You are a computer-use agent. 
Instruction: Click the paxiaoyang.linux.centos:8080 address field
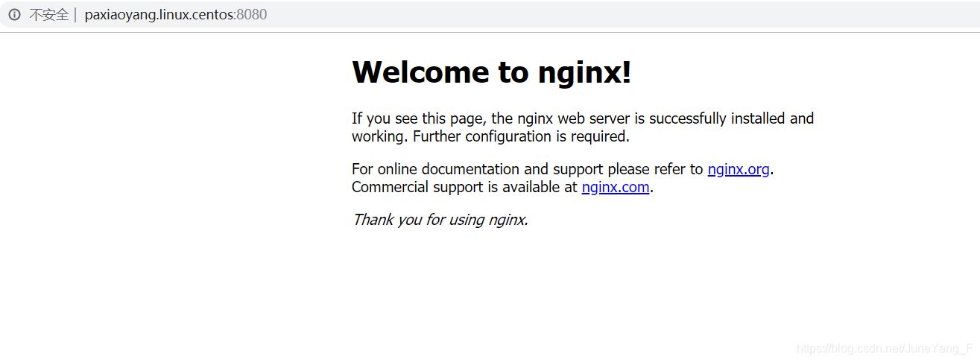tap(176, 15)
